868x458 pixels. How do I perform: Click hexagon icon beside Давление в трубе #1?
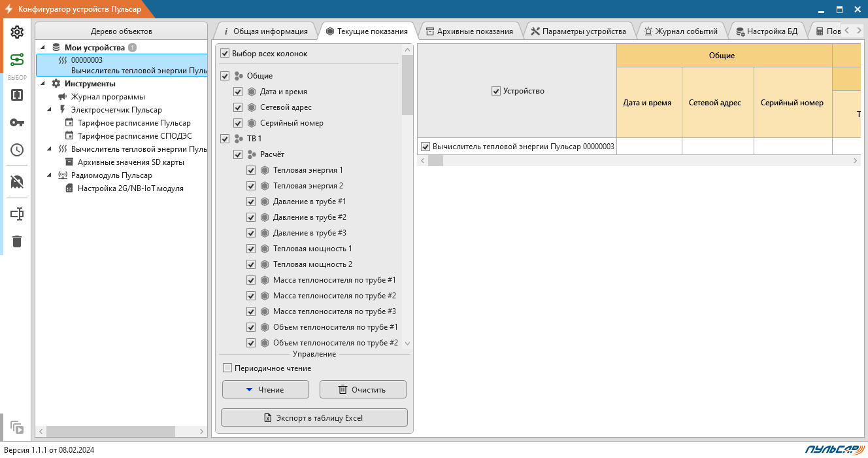point(265,202)
